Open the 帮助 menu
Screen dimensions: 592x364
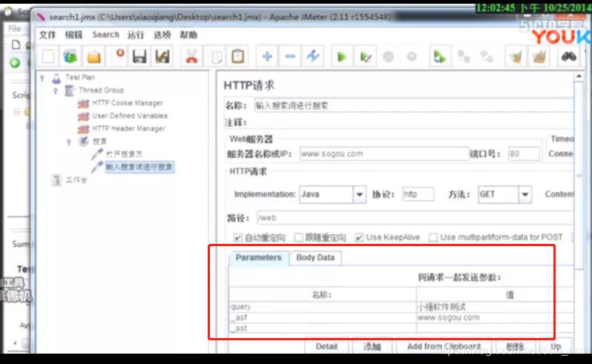[x=188, y=35]
